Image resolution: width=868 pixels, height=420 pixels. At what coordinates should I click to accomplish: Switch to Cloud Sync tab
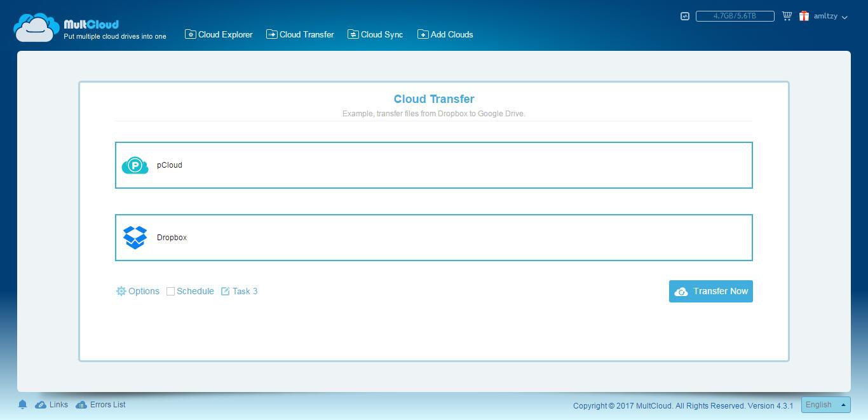click(x=375, y=34)
